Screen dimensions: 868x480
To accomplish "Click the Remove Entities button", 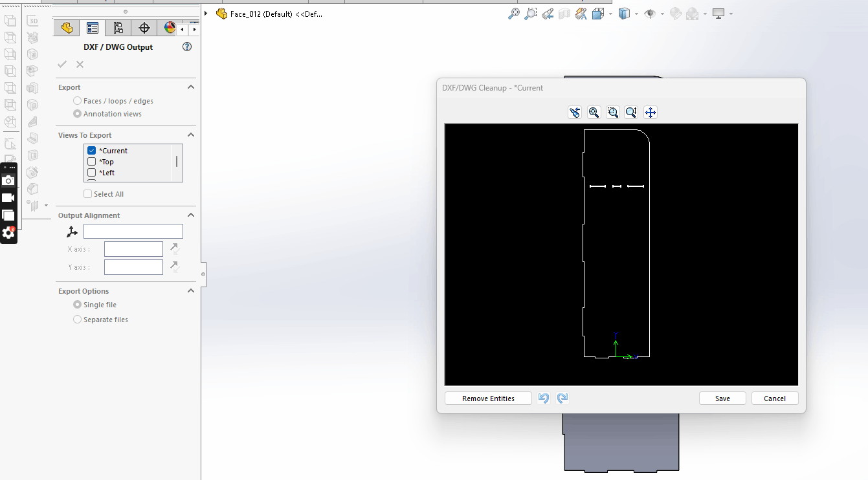I will tap(488, 398).
